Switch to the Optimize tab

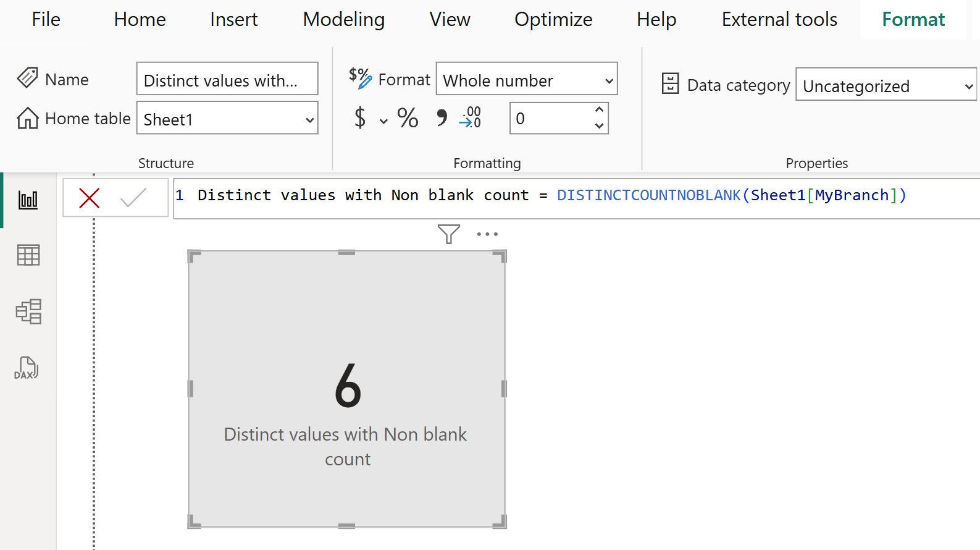pyautogui.click(x=553, y=20)
